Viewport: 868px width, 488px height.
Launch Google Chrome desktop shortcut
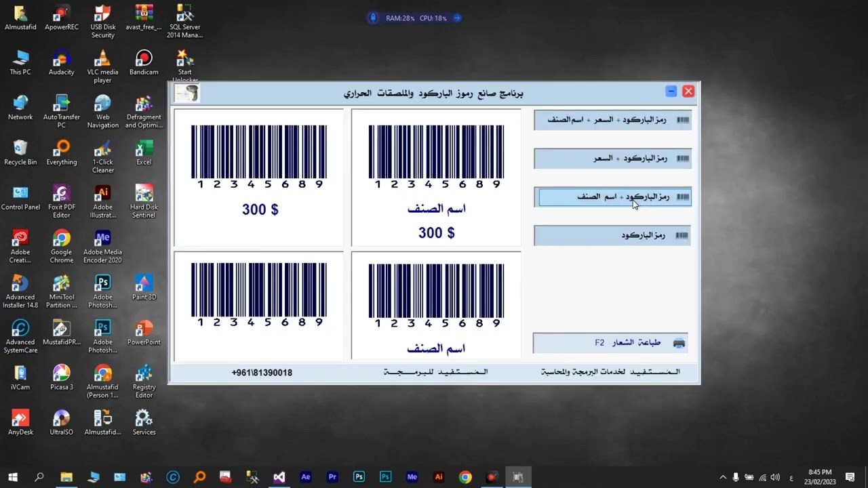62,247
